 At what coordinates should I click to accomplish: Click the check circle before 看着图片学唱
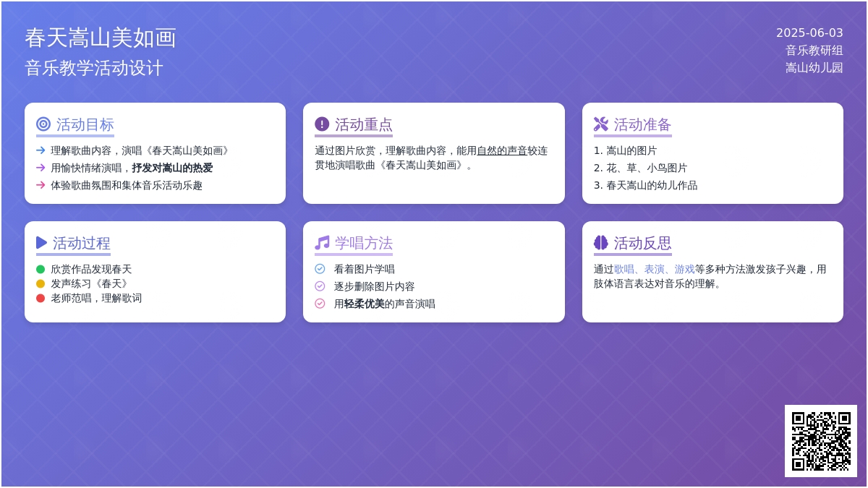(x=320, y=269)
